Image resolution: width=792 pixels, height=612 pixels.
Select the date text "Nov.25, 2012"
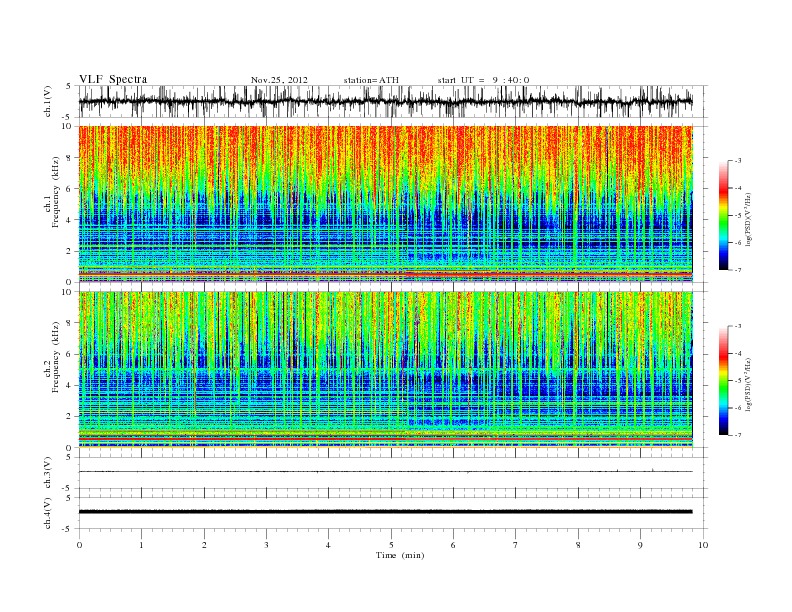click(279, 80)
